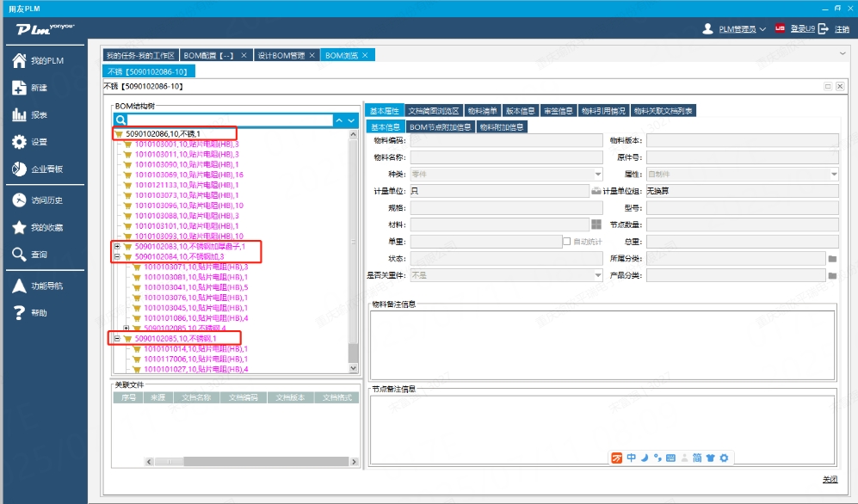Close the 设计BOM管理 tab
Viewport: 858px width, 504px height.
[x=312, y=55]
